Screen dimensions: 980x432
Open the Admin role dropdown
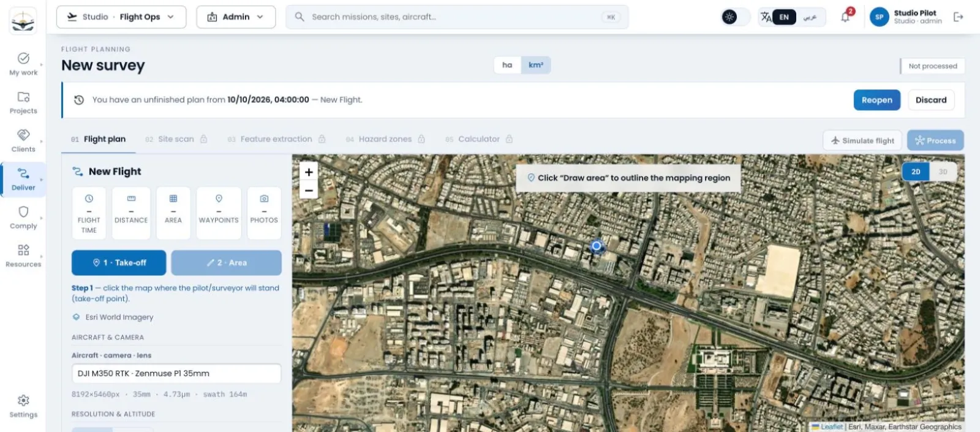point(236,17)
